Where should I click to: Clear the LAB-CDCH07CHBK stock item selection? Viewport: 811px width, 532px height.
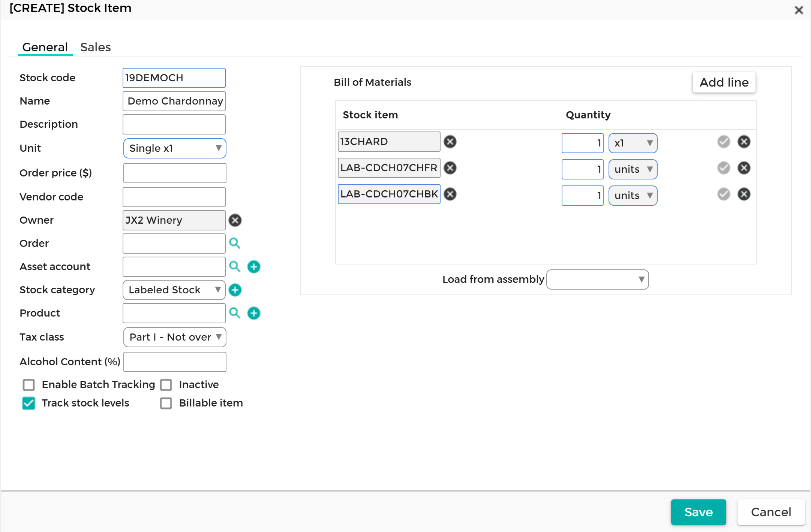(x=450, y=194)
